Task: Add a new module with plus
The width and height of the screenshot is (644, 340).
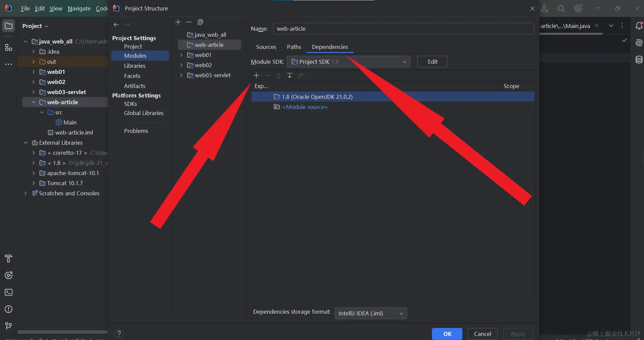Action: click(x=178, y=22)
